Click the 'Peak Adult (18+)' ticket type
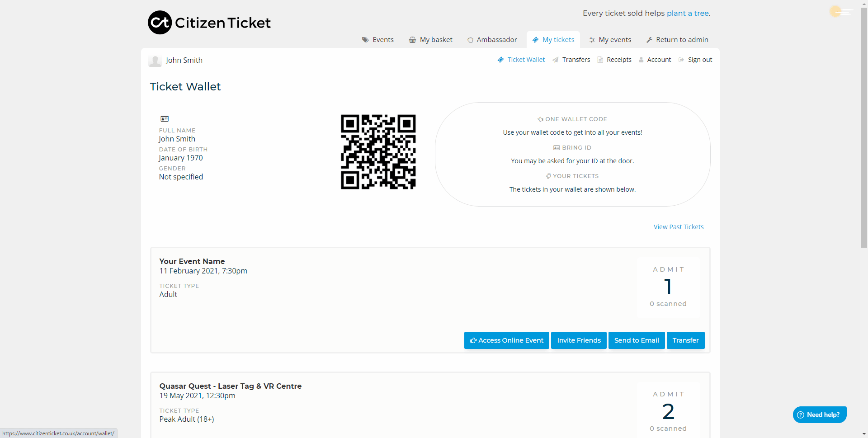Image resolution: width=868 pixels, height=438 pixels. point(187,419)
